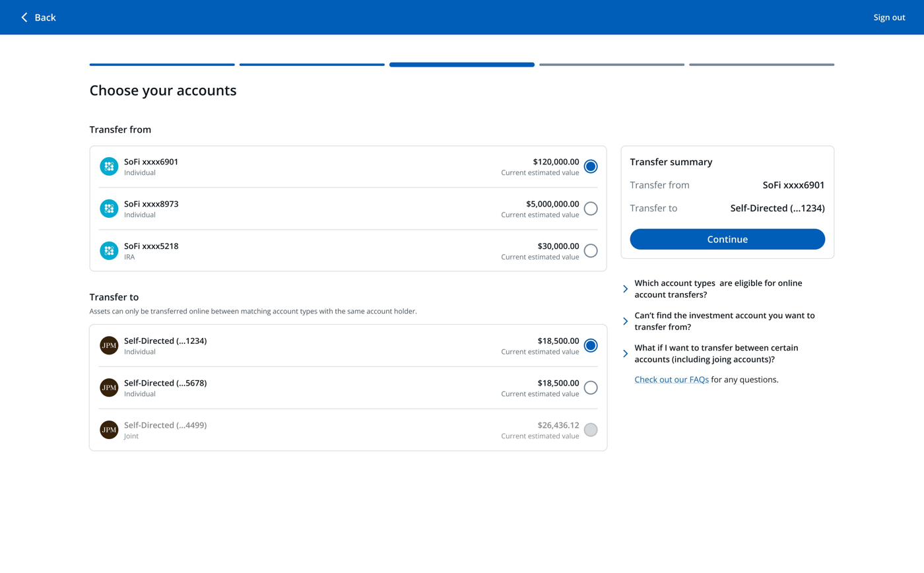Image resolution: width=924 pixels, height=573 pixels.
Task: Click Self-Directed (...1234) in Transfer summary
Action: coord(777,208)
